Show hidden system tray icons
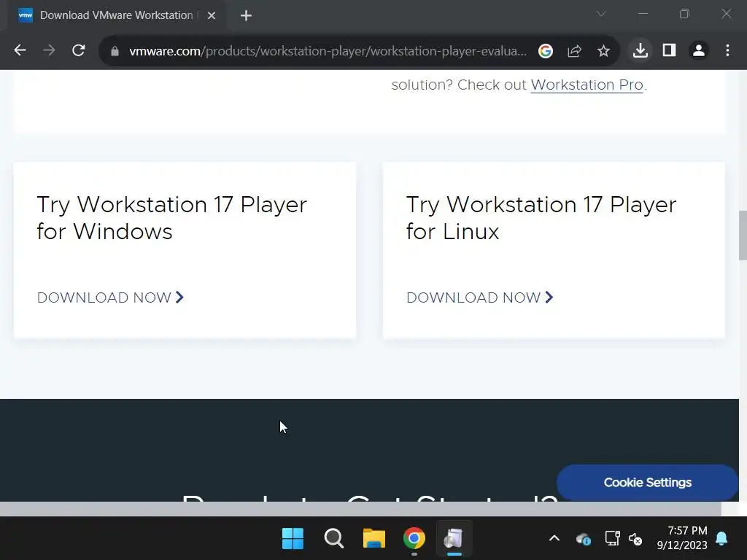Screen dimensions: 747x560 coord(554,539)
